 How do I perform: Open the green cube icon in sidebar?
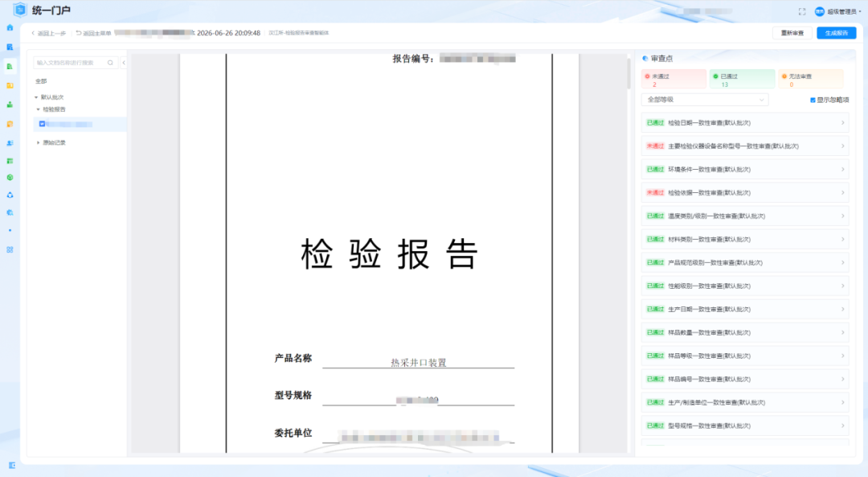[x=10, y=177]
